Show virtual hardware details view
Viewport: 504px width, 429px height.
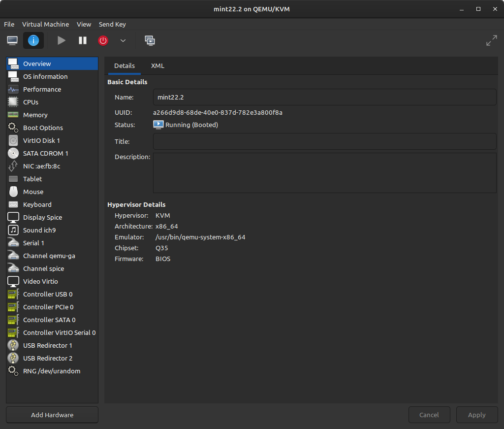pos(33,40)
